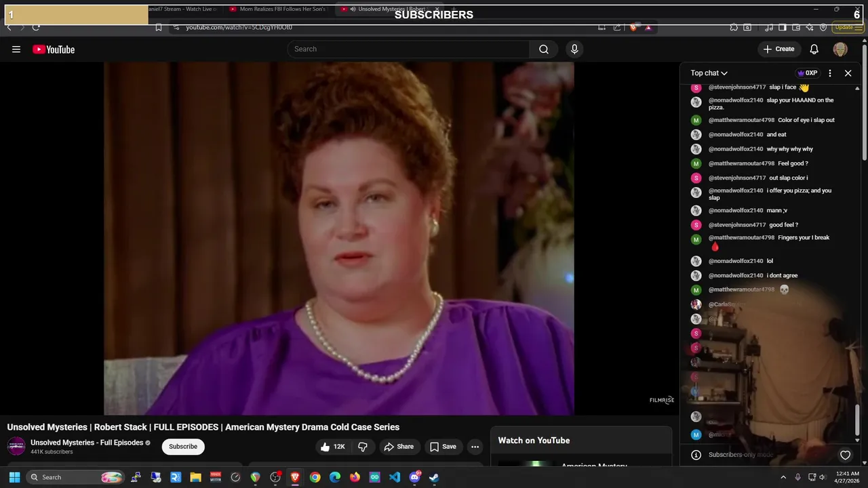868x488 pixels.
Task: Save the video to a playlist
Action: click(442, 447)
